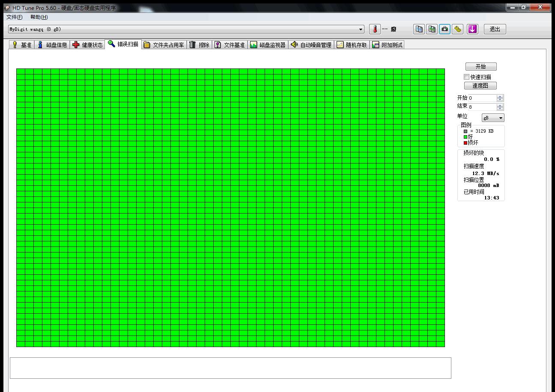Click the 扫描速度 label
This screenshot has height=392, width=555.
474,166
